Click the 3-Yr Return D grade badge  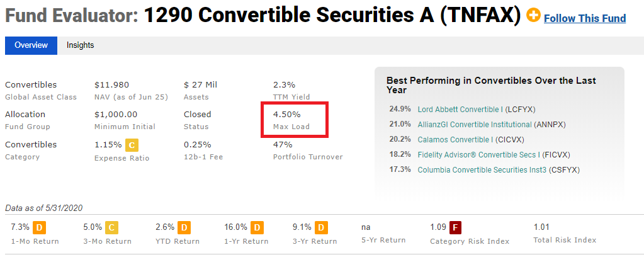[321, 227]
